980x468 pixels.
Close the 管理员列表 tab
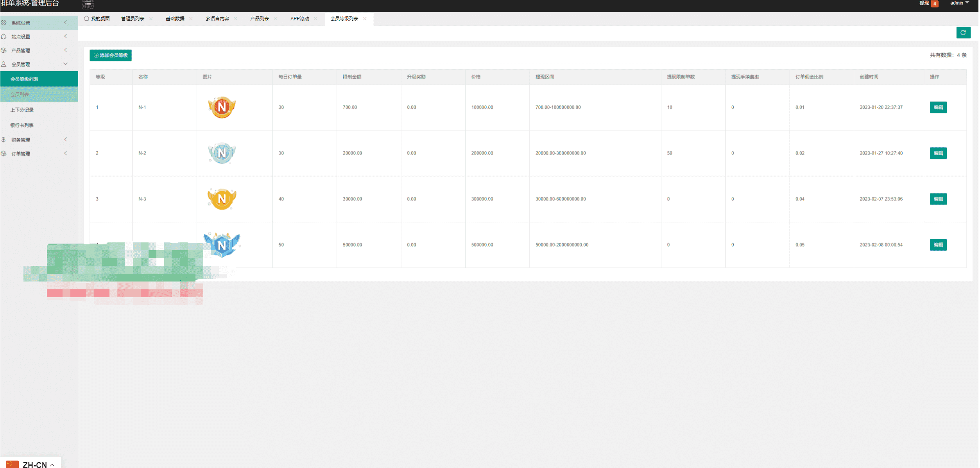tap(151, 19)
